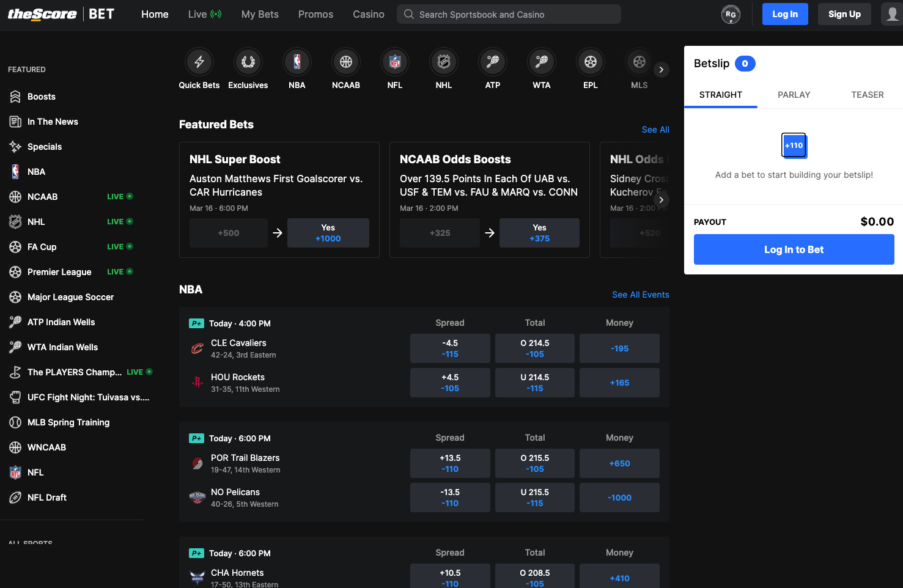Select NCAAB basketball icon in carousel
This screenshot has height=588, width=903.
pyautogui.click(x=346, y=62)
